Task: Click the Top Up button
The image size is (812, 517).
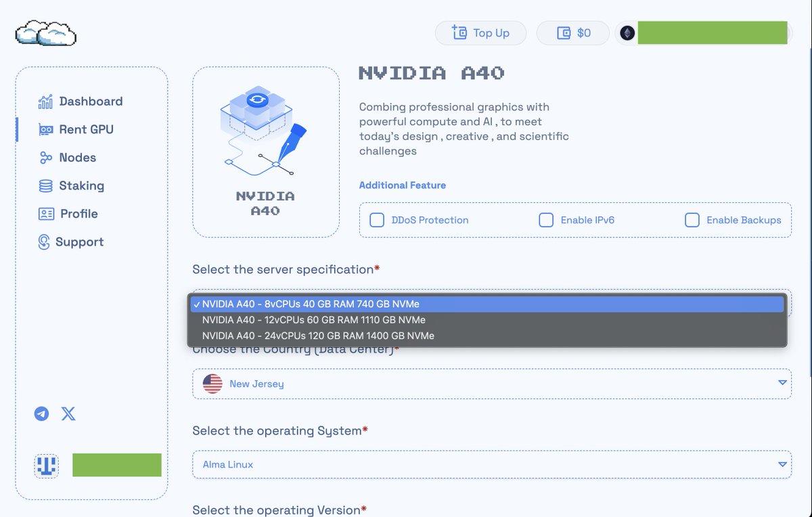Action: point(480,32)
